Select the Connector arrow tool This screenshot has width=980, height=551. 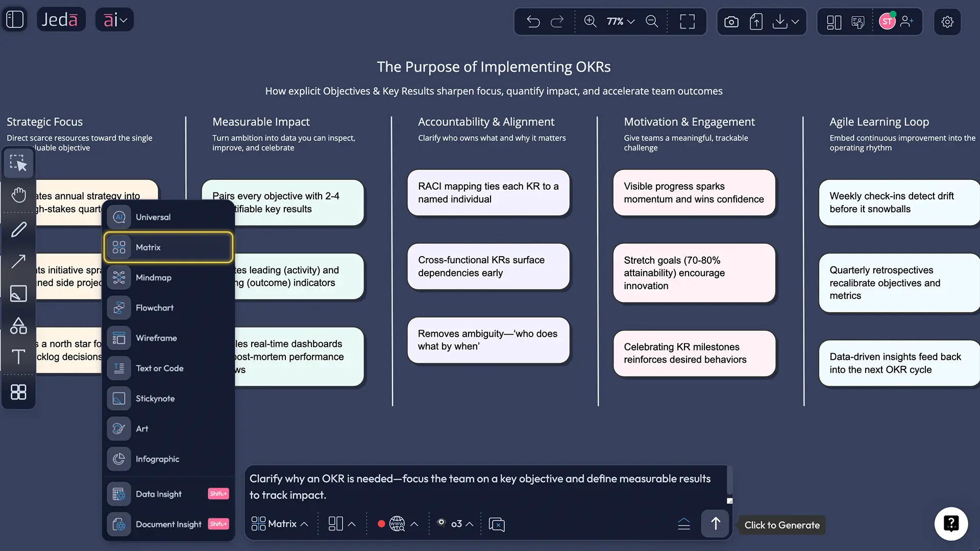[x=19, y=261]
